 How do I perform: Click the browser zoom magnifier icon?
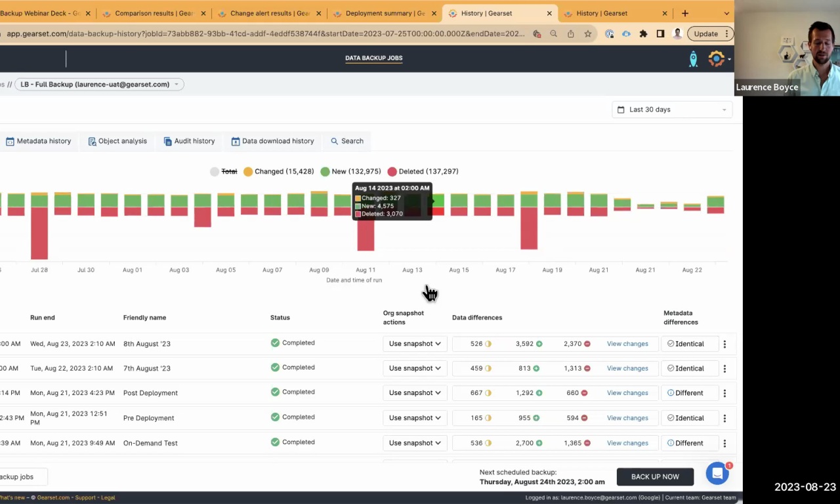tap(553, 34)
